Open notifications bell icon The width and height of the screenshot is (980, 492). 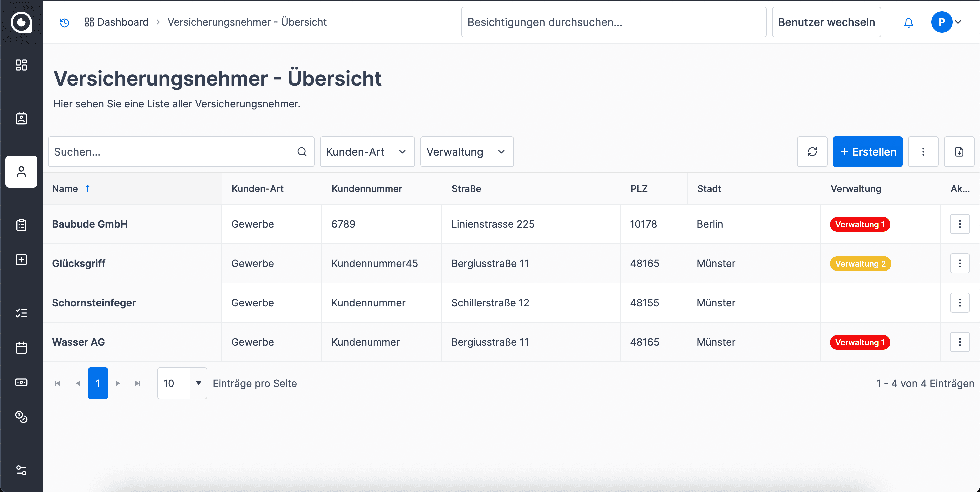(908, 22)
